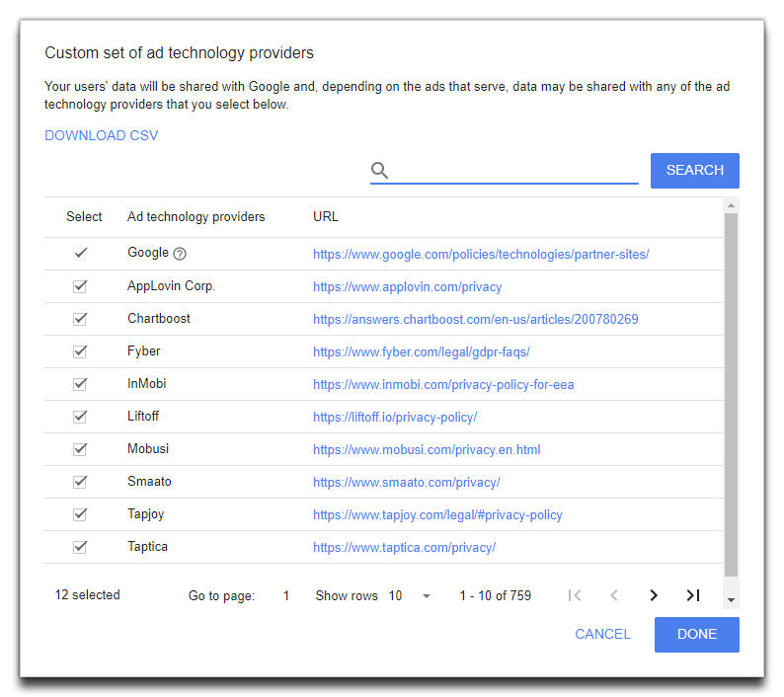784x697 pixels.
Task: Click the DOWNLOAD CSV link
Action: pyautogui.click(x=101, y=136)
